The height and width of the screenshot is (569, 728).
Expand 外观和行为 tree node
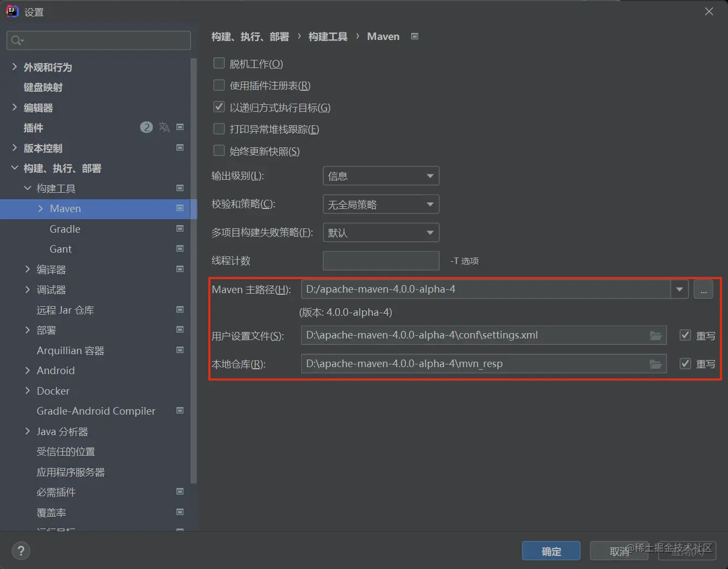pyautogui.click(x=15, y=67)
